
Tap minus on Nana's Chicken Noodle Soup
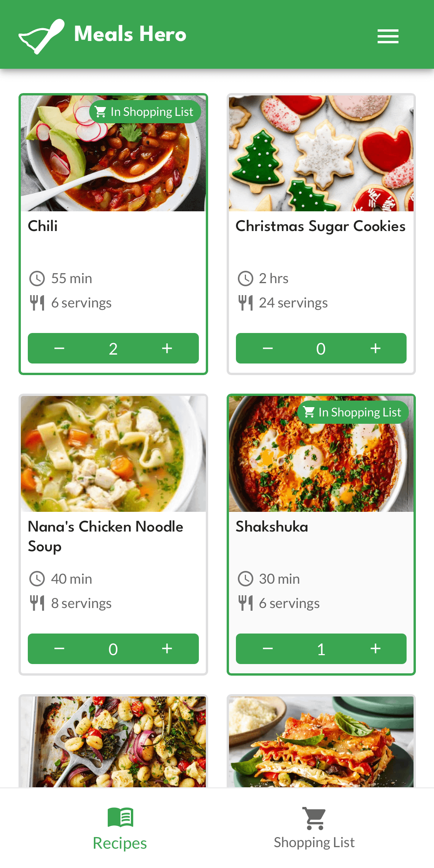click(59, 649)
